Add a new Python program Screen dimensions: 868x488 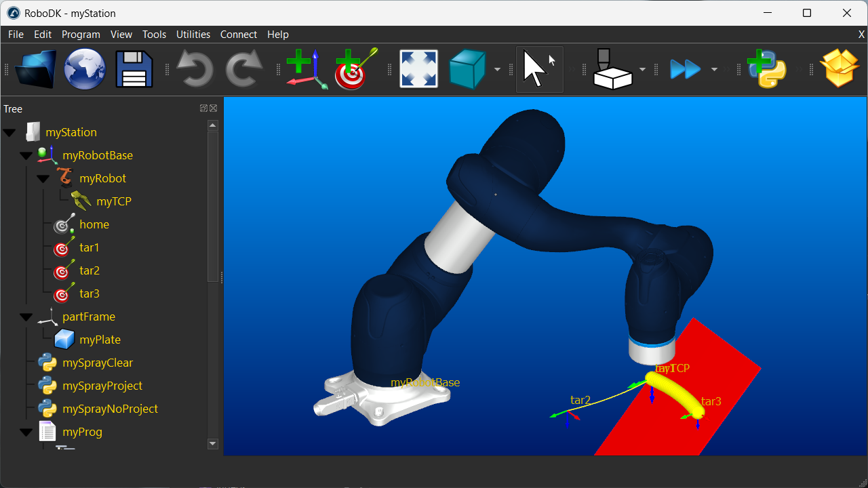pyautogui.click(x=766, y=69)
